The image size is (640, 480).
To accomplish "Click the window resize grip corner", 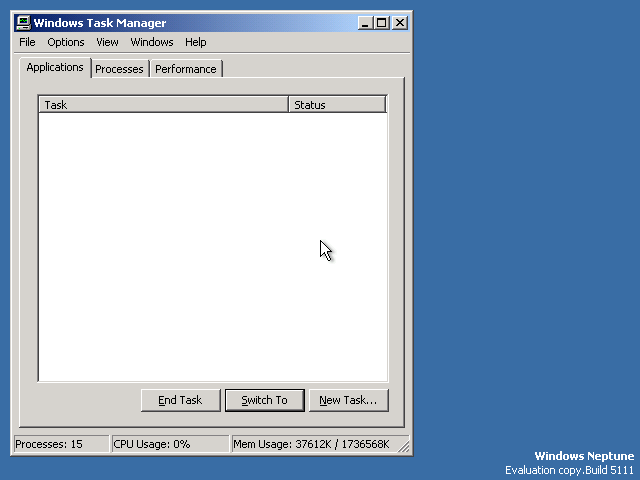I will [404, 447].
